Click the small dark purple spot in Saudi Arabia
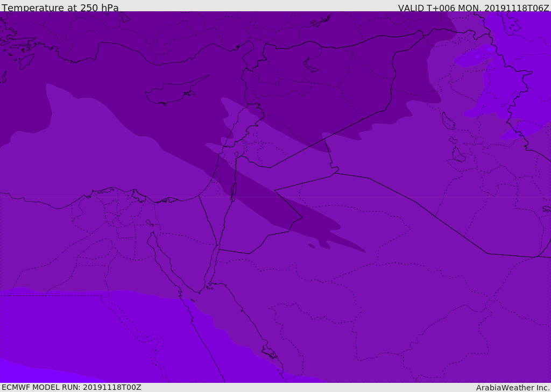This screenshot has width=551, height=392. (312, 246)
